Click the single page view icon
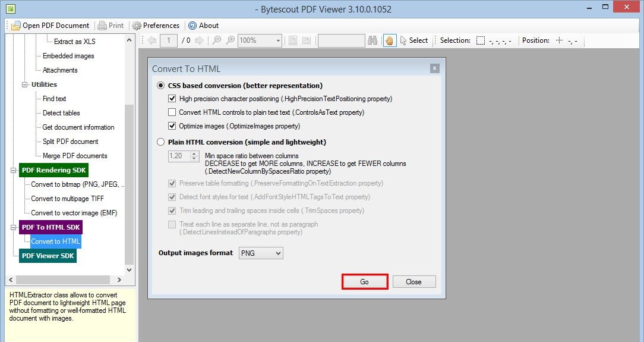The width and height of the screenshot is (644, 342). pyautogui.click(x=293, y=40)
